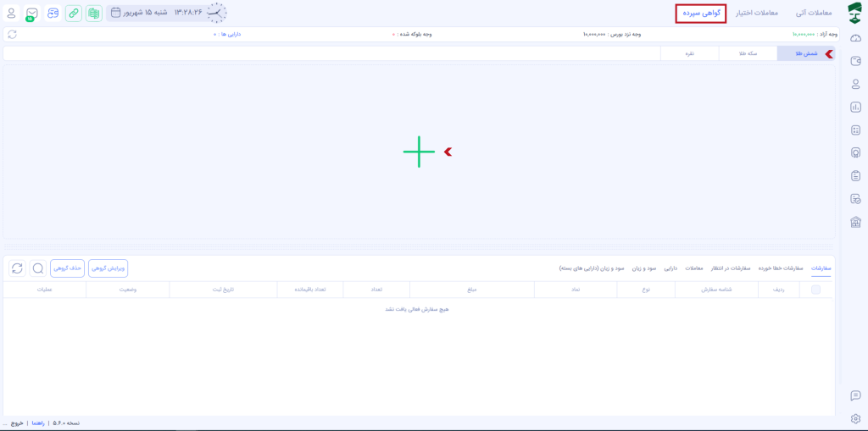Screen dimensions: 868x431
Task: Click the ویرایش گروهی button
Action: coord(108,268)
